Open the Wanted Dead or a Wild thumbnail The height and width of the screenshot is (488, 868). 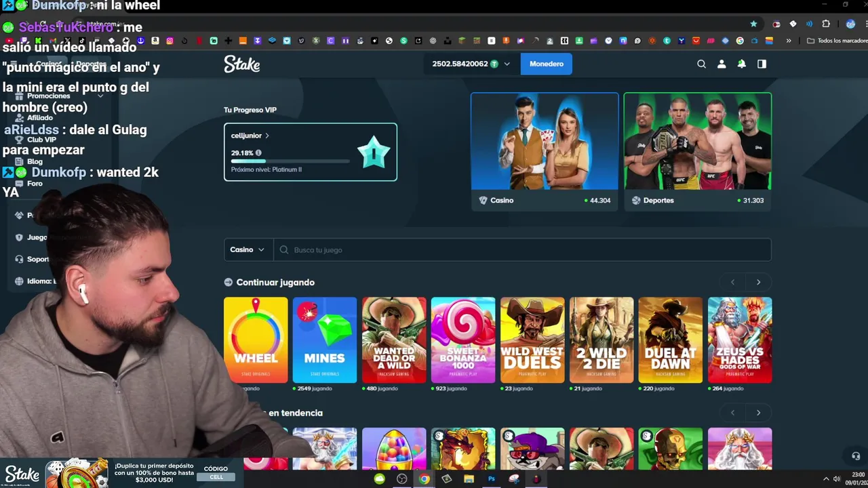pyautogui.click(x=394, y=340)
